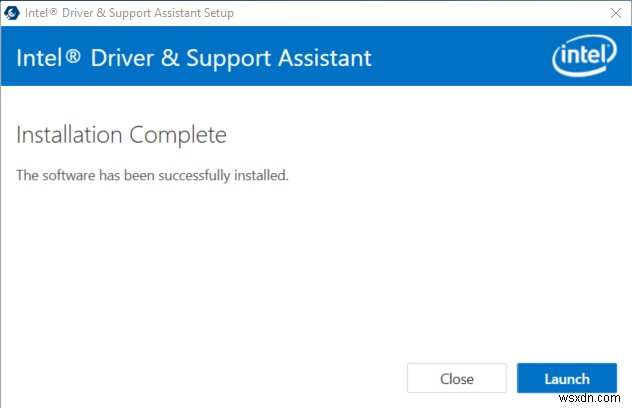Image resolution: width=632 pixels, height=408 pixels.
Task: Click the ampersand in the blue banner
Action: point(168,57)
